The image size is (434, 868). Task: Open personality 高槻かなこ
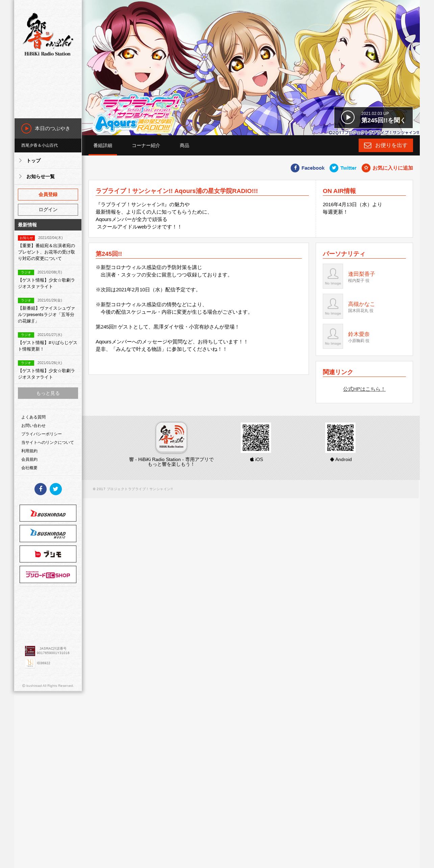(x=361, y=304)
